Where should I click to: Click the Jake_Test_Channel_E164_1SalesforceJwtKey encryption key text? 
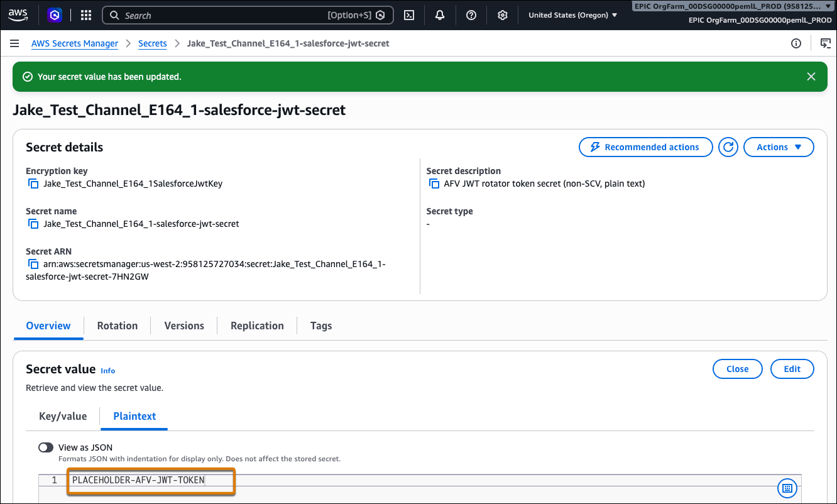tap(133, 184)
